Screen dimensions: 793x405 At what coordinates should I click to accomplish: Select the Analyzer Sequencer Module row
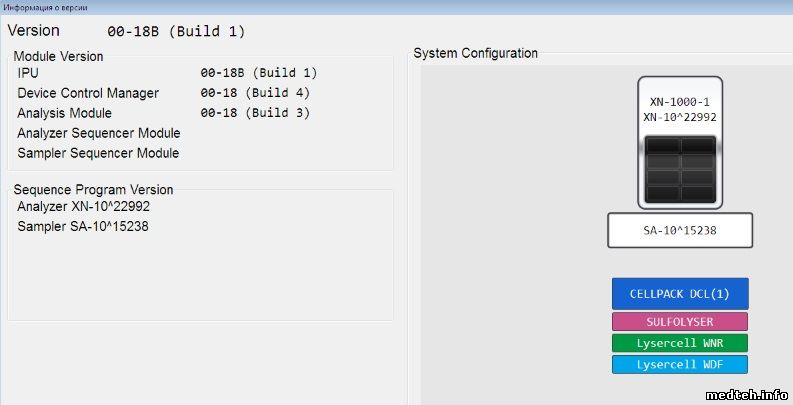point(99,133)
